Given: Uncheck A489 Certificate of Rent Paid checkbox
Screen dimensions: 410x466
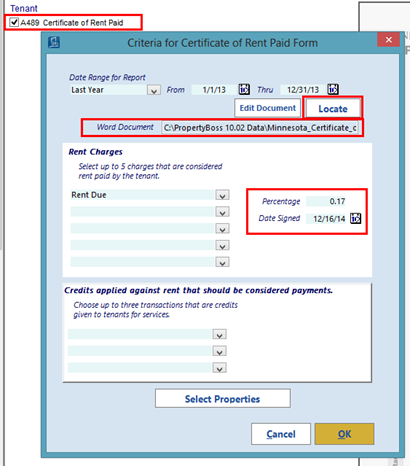Looking at the screenshot, I should (x=14, y=22).
